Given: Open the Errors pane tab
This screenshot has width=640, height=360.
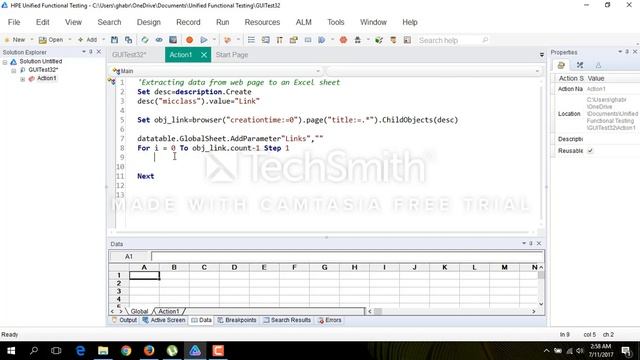Looking at the screenshot, I should coord(330,320).
